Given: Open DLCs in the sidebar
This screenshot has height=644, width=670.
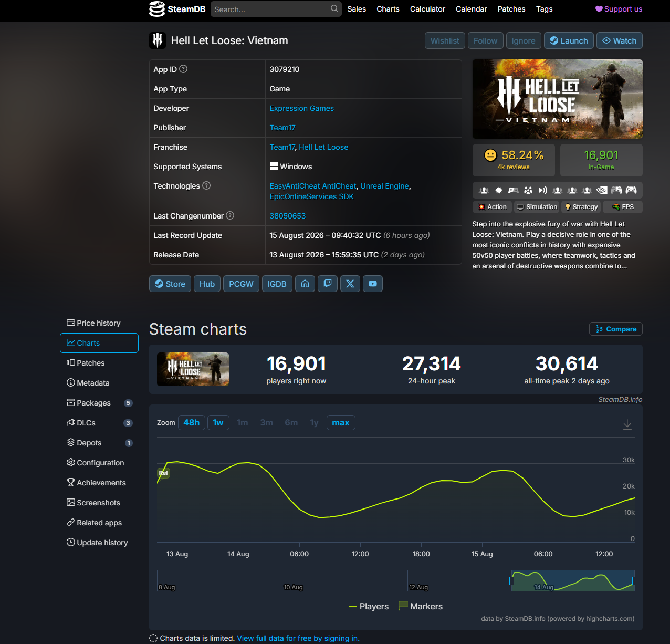Looking at the screenshot, I should [99, 423].
